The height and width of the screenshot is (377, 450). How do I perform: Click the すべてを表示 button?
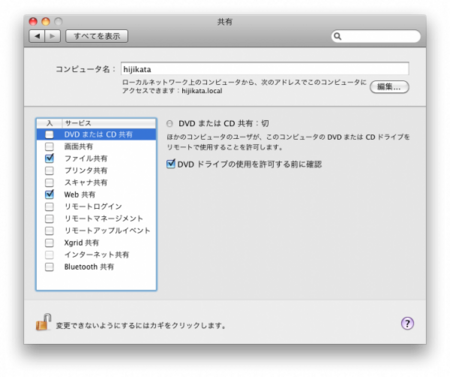point(97,36)
